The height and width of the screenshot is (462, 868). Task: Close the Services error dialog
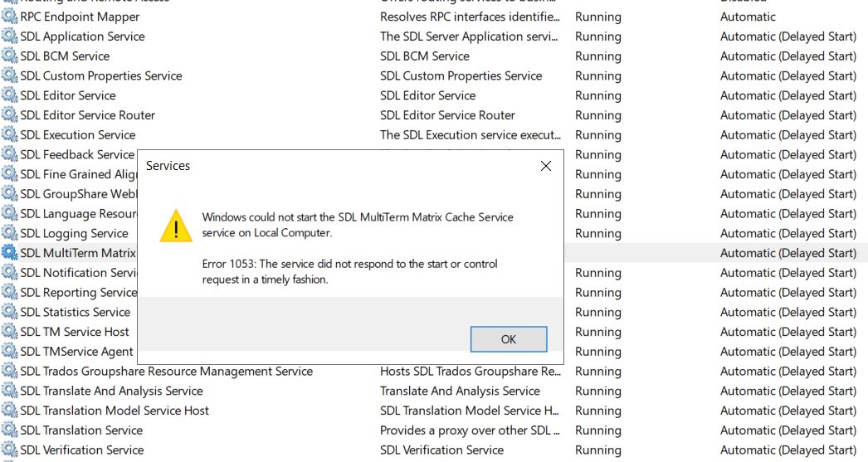(x=546, y=166)
